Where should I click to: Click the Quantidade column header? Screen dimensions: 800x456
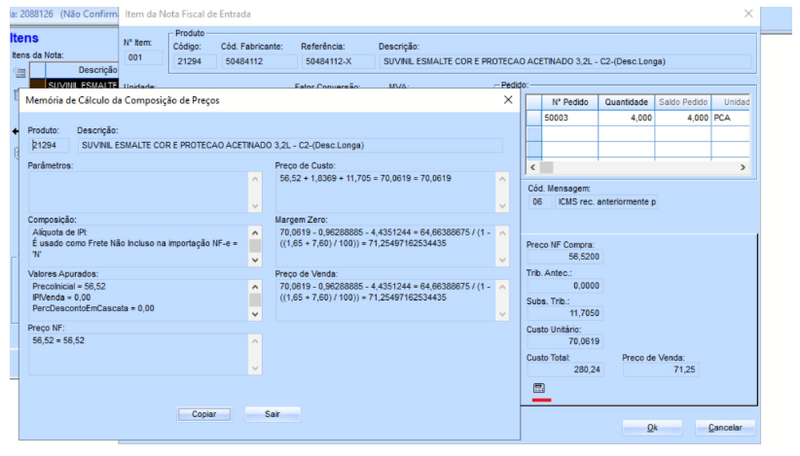(626, 102)
